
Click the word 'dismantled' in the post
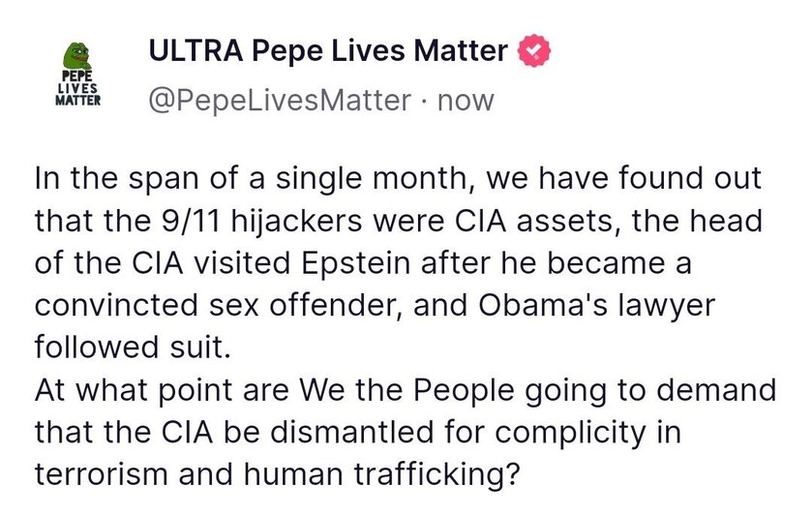[352, 432]
